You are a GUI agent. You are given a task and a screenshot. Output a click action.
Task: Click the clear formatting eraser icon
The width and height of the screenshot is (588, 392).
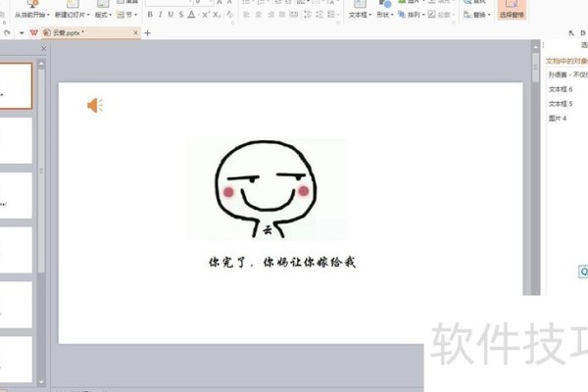click(229, 15)
